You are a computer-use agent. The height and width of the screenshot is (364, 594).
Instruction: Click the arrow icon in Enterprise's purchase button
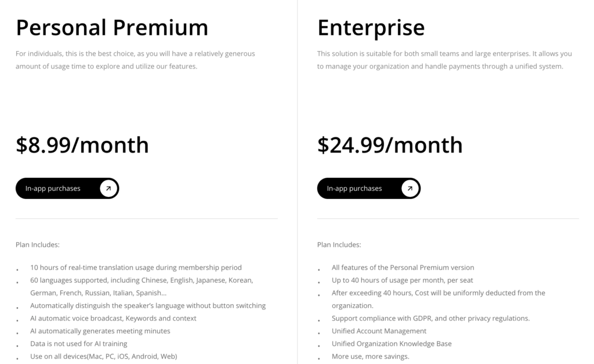410,188
